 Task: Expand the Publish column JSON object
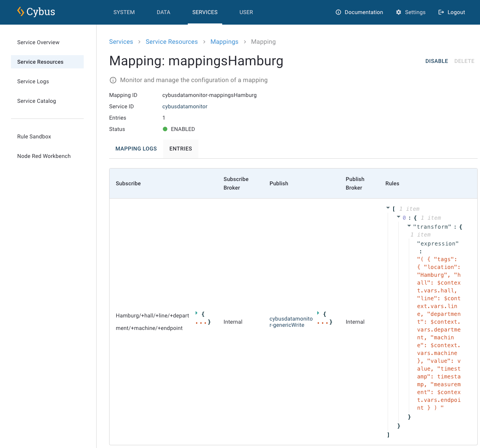tap(318, 313)
